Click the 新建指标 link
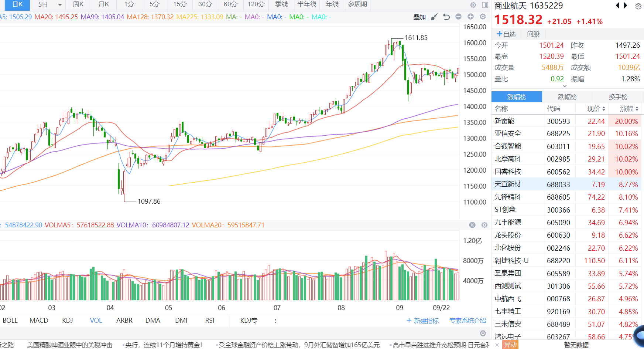Screen dimensions: 644x349 (423, 321)
